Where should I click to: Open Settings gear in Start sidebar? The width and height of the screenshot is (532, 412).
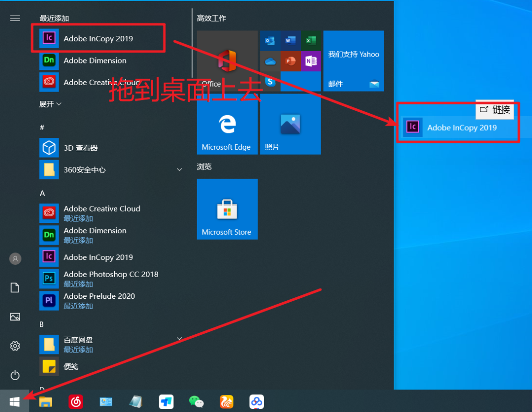[x=15, y=346]
